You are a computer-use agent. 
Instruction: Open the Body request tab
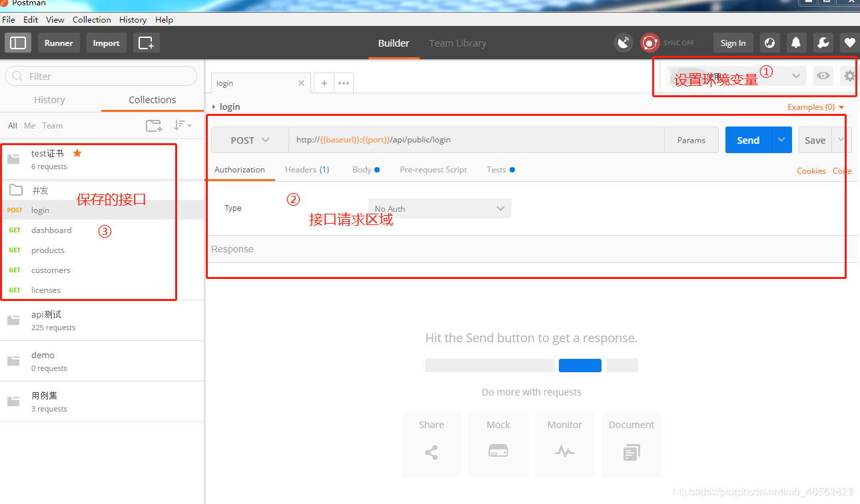pos(366,170)
